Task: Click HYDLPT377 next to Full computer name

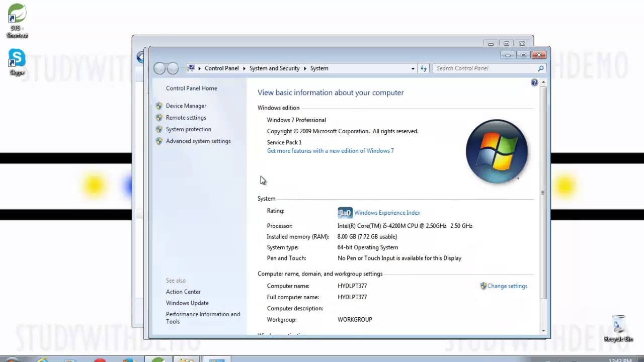Action: point(352,297)
